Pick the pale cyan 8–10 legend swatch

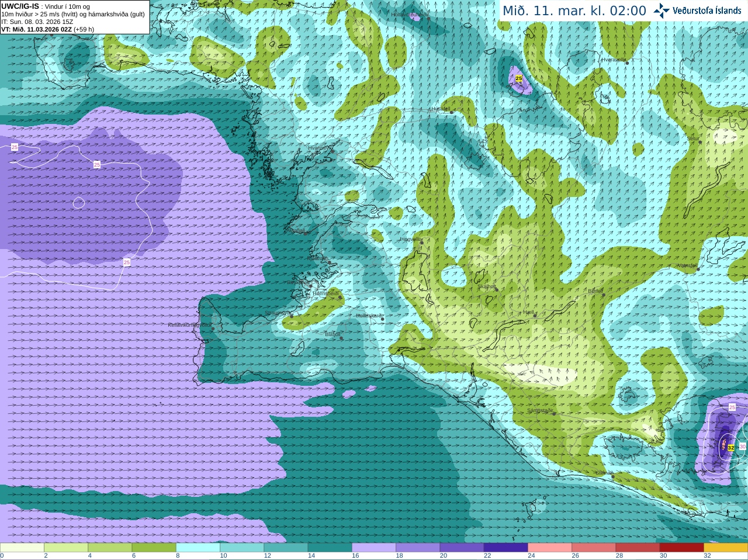198,548
